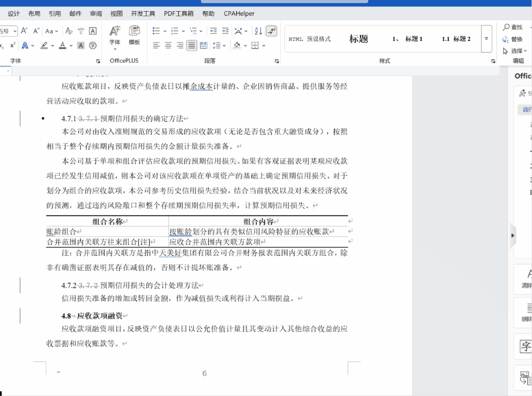Click the line spacing icon
Screen dimensions: 532x396
coord(216,46)
